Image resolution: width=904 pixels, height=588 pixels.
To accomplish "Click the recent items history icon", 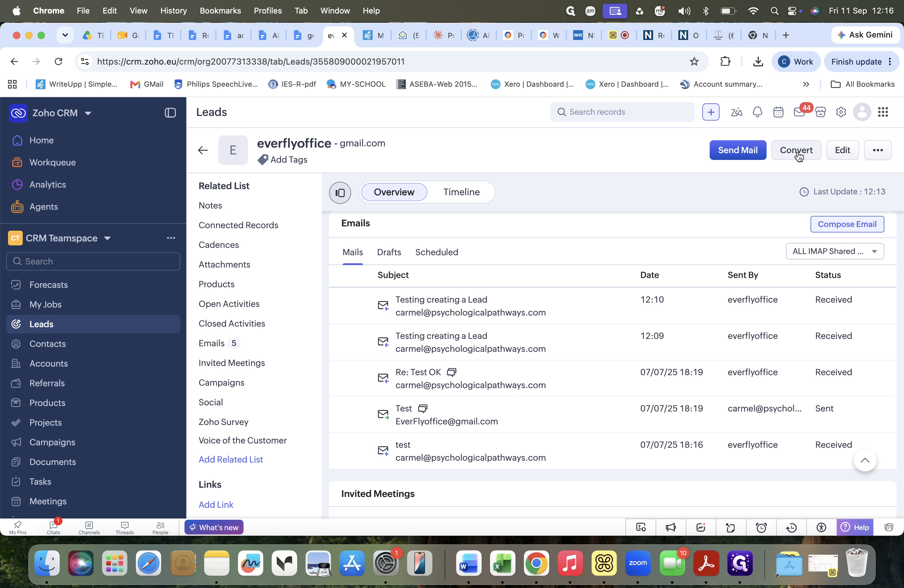I will [x=791, y=528].
